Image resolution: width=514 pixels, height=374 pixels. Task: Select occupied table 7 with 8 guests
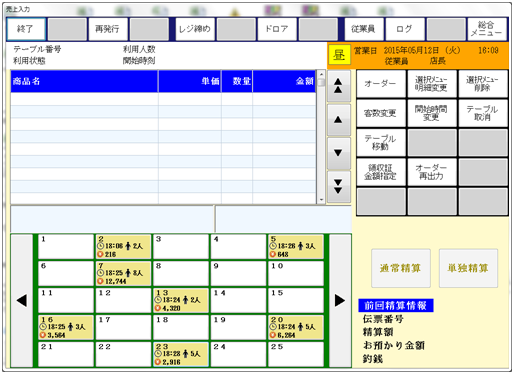click(x=123, y=274)
